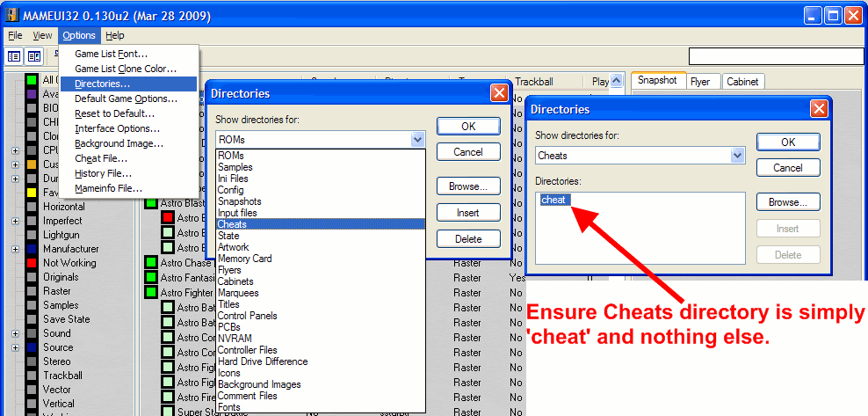The width and height of the screenshot is (868, 416).
Task: Select Snapshots in the dropdown list
Action: 321,201
